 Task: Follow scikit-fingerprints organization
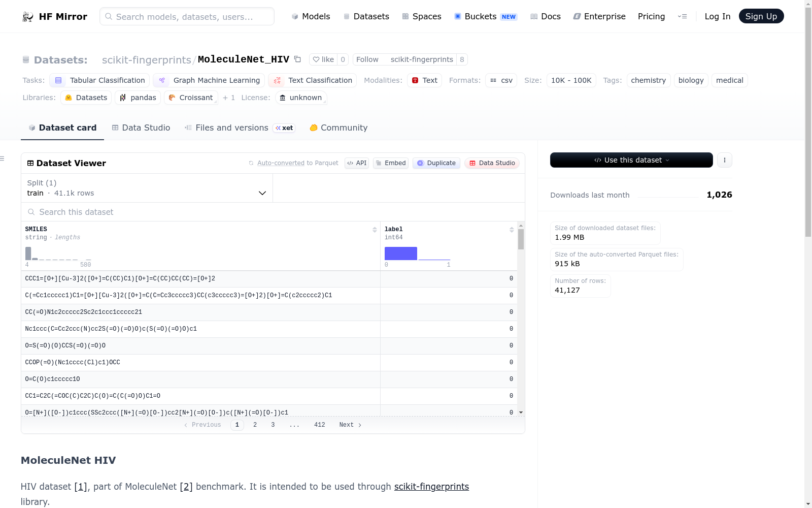tap(405, 59)
